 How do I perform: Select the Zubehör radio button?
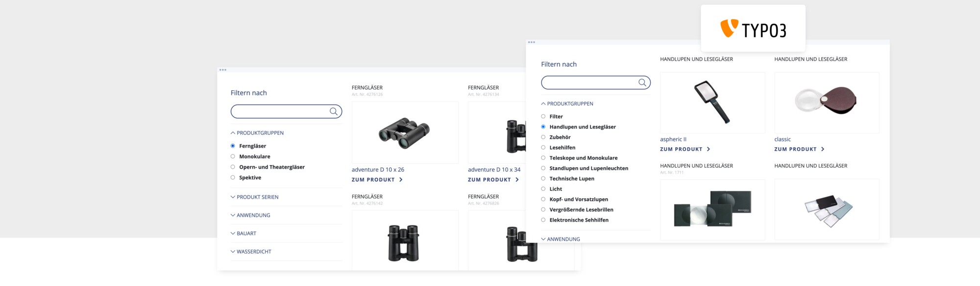(x=543, y=137)
